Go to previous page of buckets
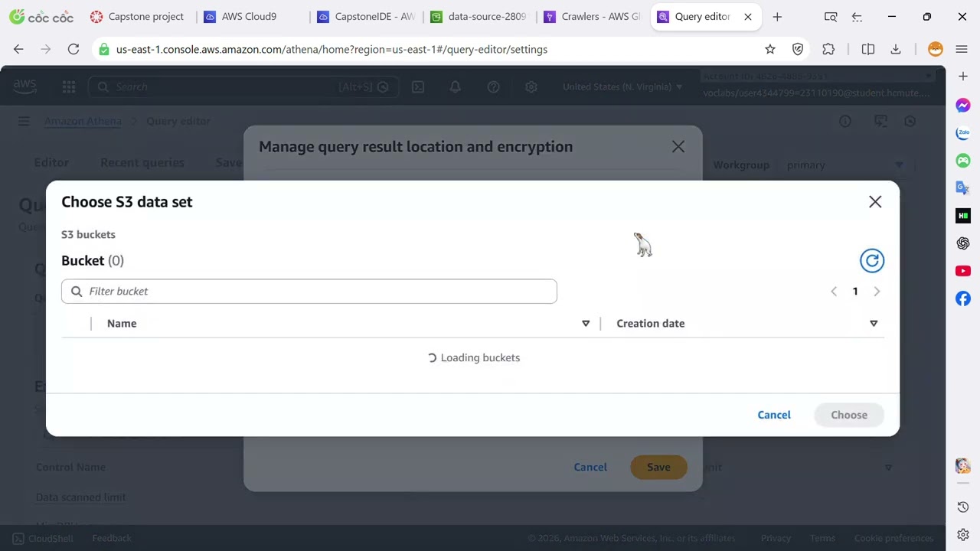Image resolution: width=980 pixels, height=551 pixels. (834, 292)
